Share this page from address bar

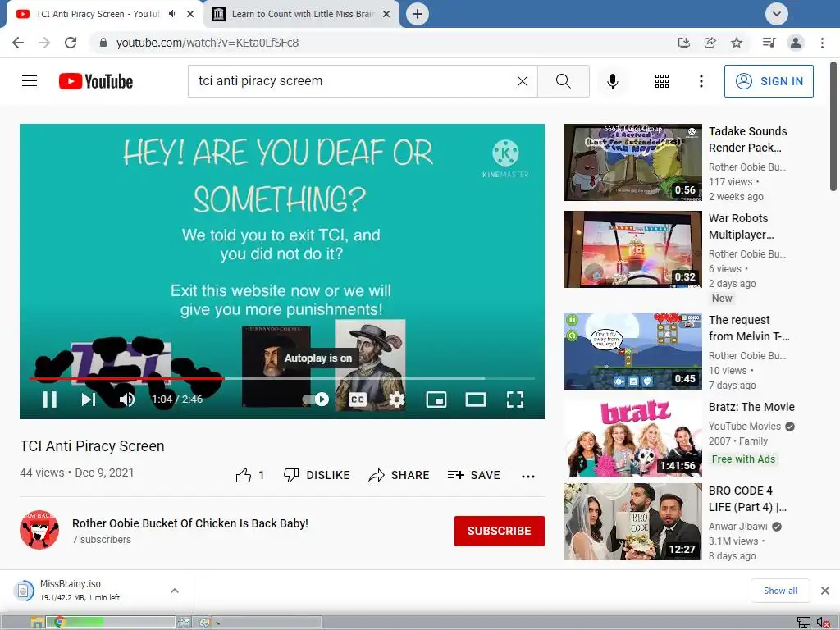click(x=710, y=43)
